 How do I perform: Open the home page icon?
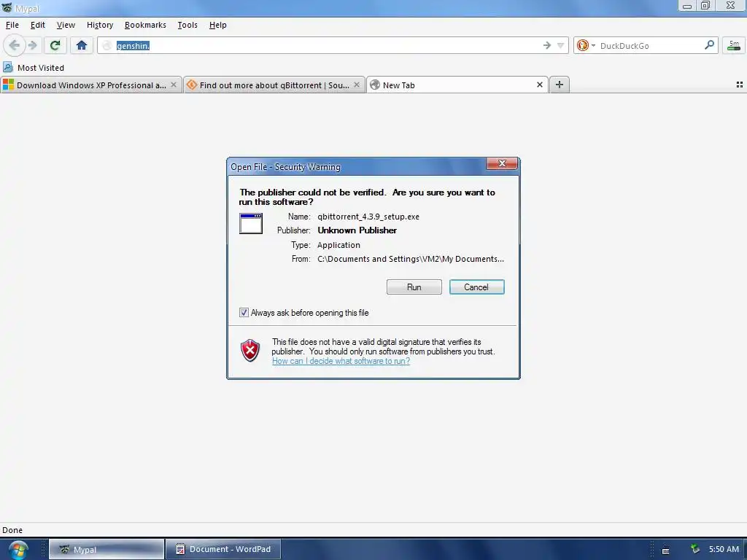[x=82, y=45]
